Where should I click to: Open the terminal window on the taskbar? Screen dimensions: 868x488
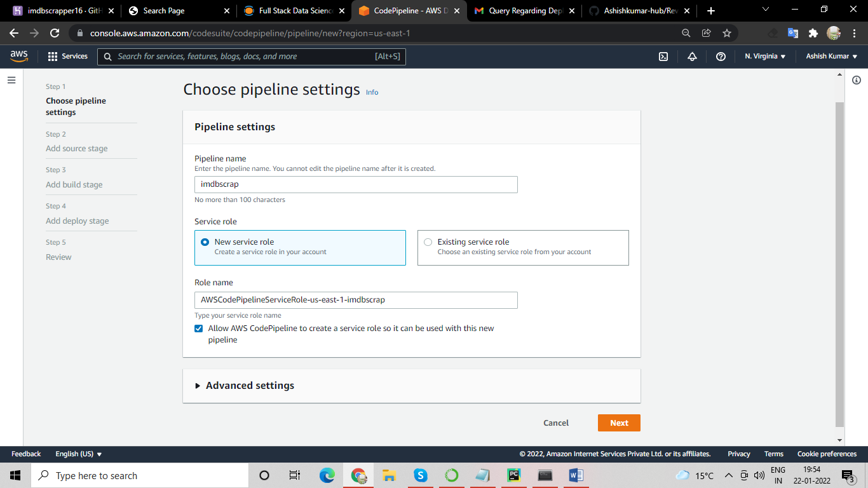(x=545, y=475)
